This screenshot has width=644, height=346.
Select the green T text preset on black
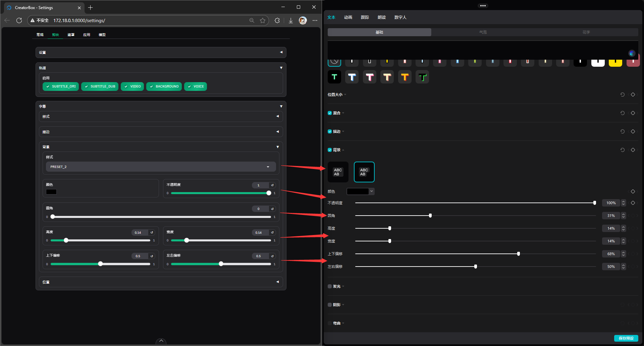pos(334,77)
